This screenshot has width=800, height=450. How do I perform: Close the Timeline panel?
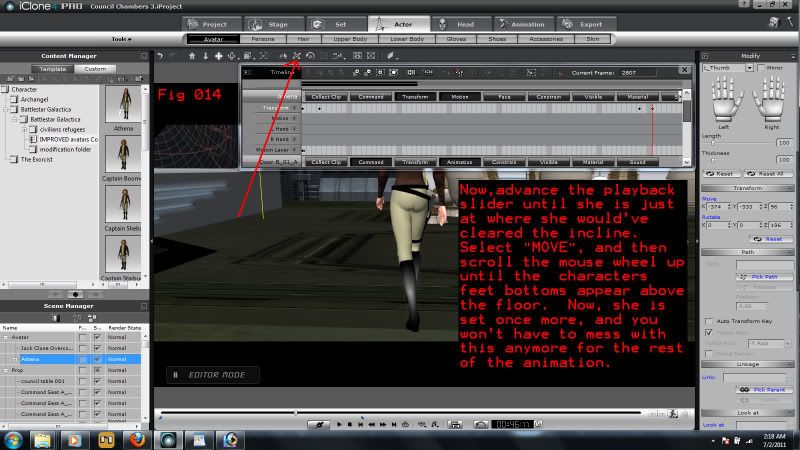click(685, 70)
